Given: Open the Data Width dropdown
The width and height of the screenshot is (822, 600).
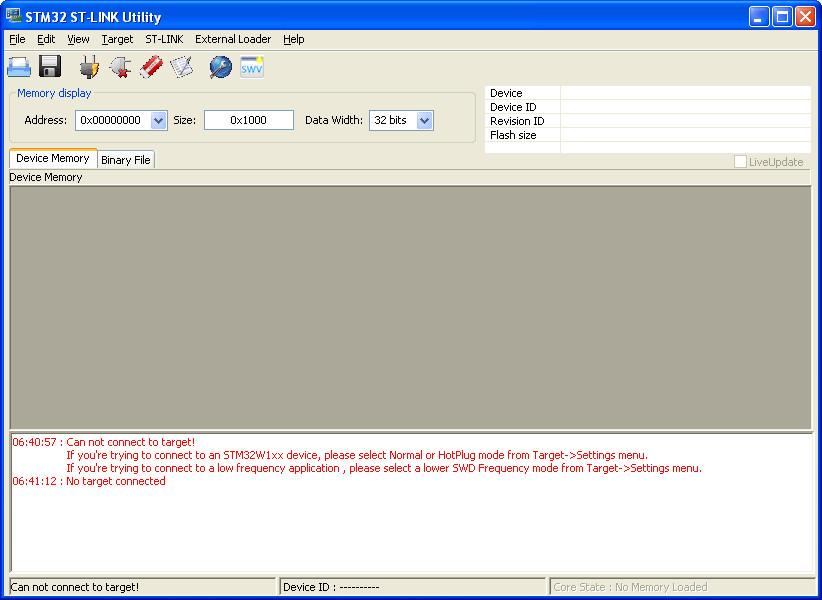Looking at the screenshot, I should (424, 121).
